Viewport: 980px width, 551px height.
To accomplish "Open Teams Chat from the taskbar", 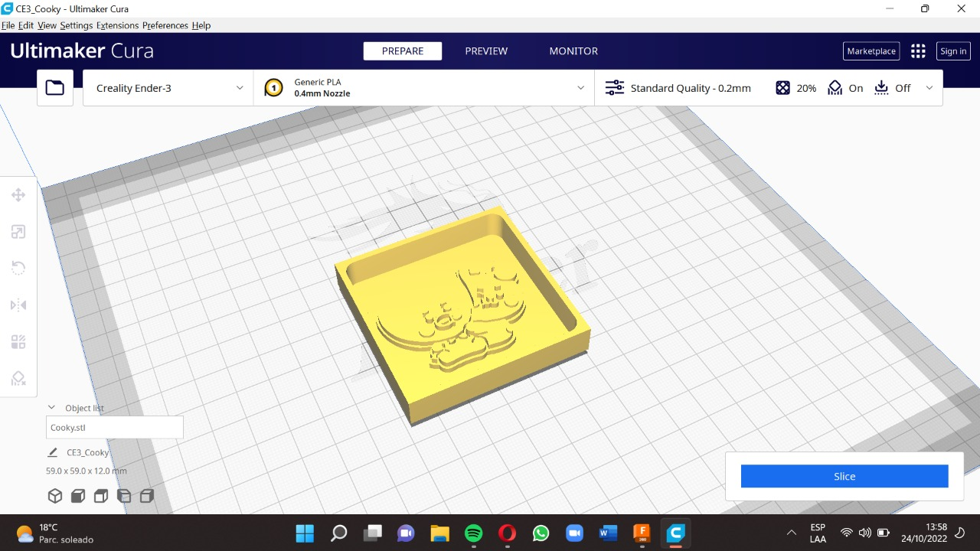I will click(x=406, y=533).
